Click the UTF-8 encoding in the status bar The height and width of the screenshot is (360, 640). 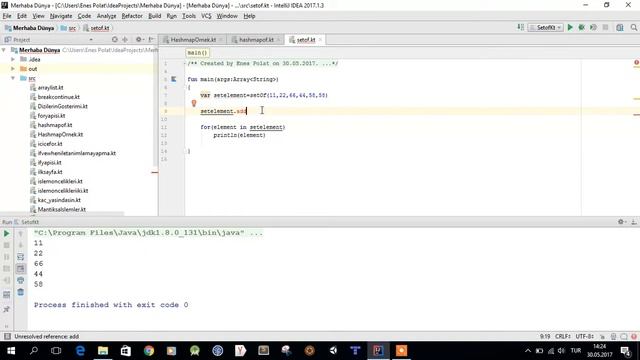584,336
